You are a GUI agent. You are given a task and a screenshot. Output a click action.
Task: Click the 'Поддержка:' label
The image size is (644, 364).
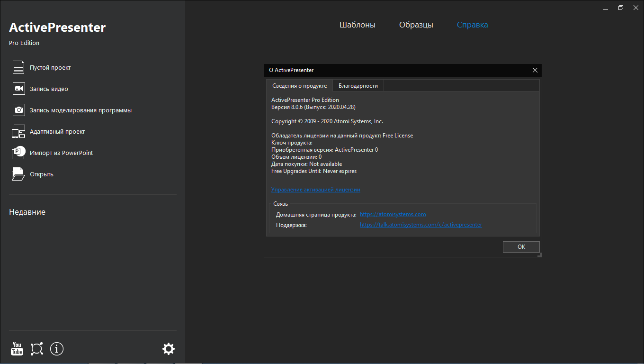[291, 225]
